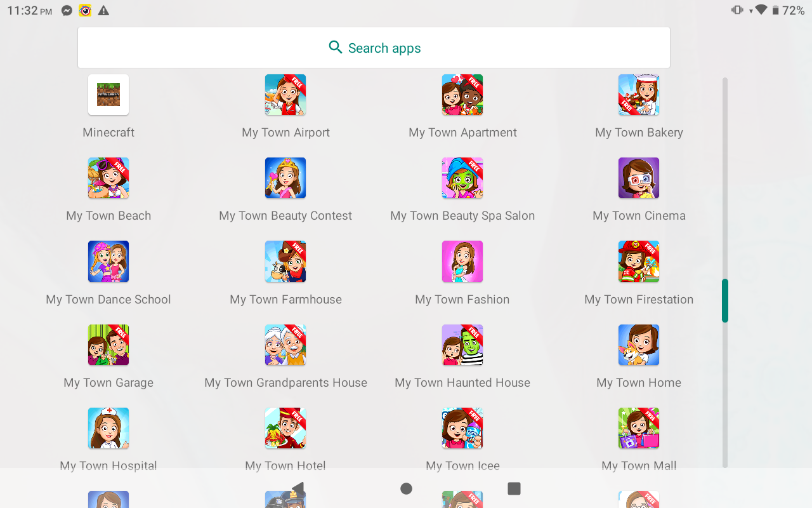This screenshot has height=508, width=812.
Task: Launch My Town Airport app icon
Action: 285,95
